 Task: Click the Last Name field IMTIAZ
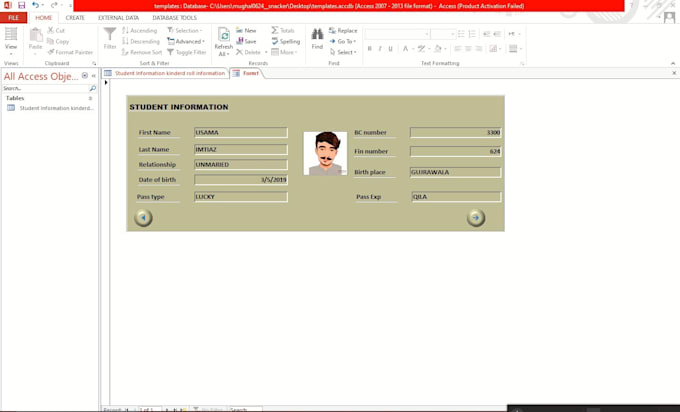[x=241, y=149]
